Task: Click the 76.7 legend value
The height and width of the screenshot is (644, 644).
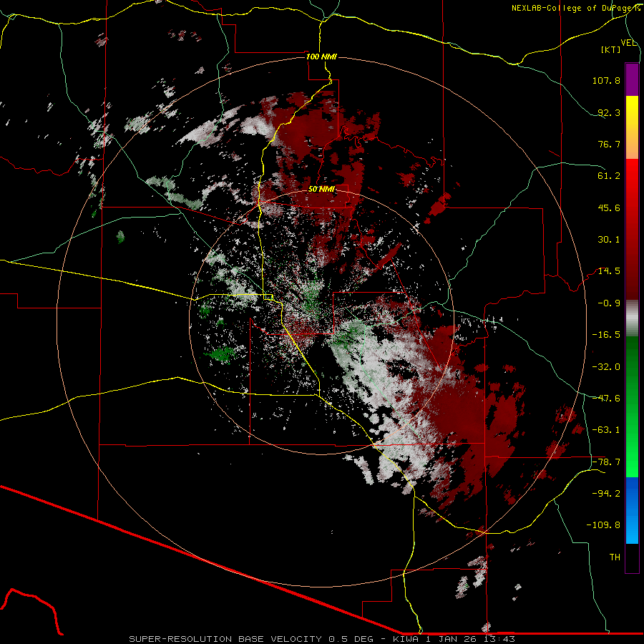Action: [609, 144]
